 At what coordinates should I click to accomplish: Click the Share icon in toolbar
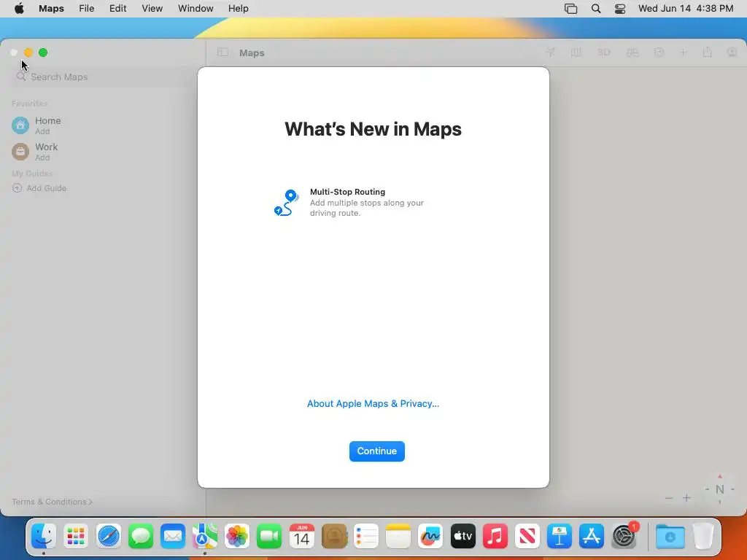tap(708, 52)
